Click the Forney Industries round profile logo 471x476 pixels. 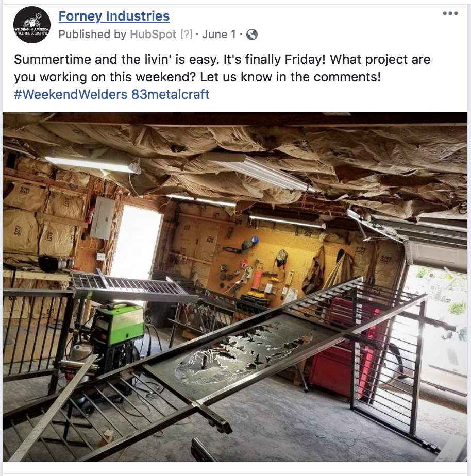32,25
